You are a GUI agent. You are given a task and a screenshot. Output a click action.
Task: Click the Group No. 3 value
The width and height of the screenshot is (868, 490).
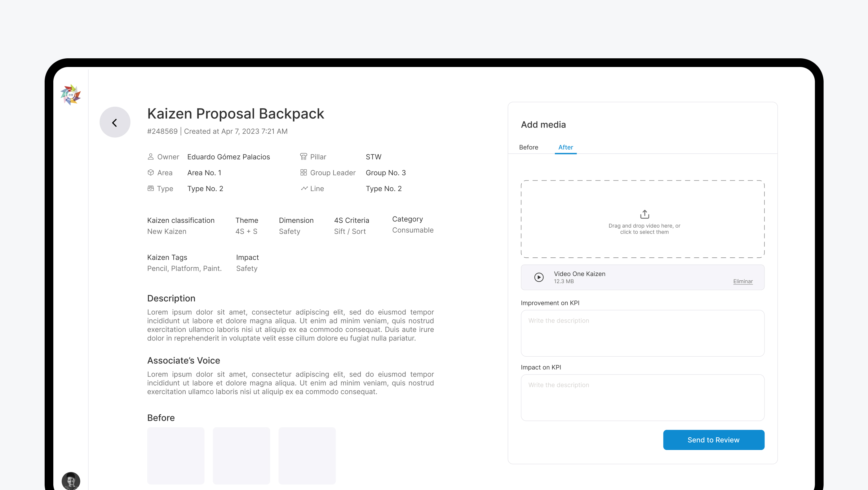[386, 172]
